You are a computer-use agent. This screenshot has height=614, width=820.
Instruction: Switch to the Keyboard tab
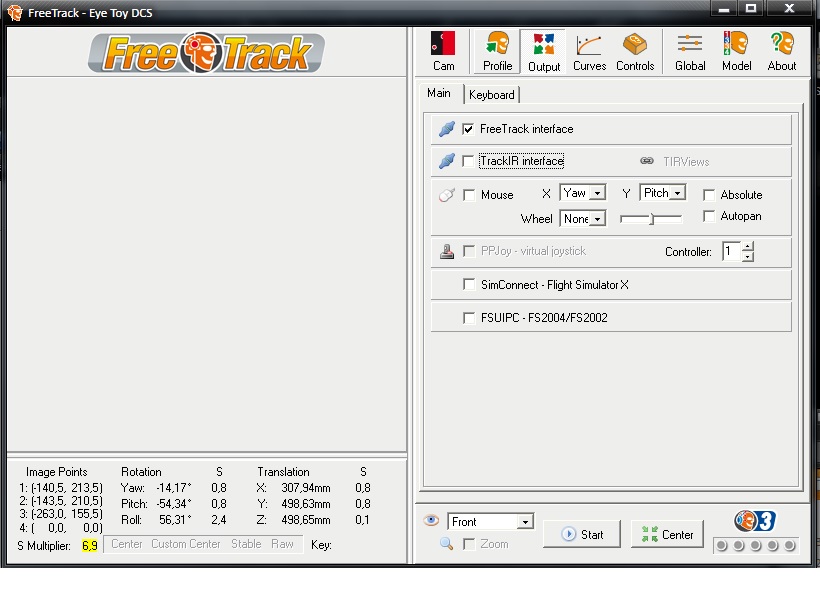point(492,95)
